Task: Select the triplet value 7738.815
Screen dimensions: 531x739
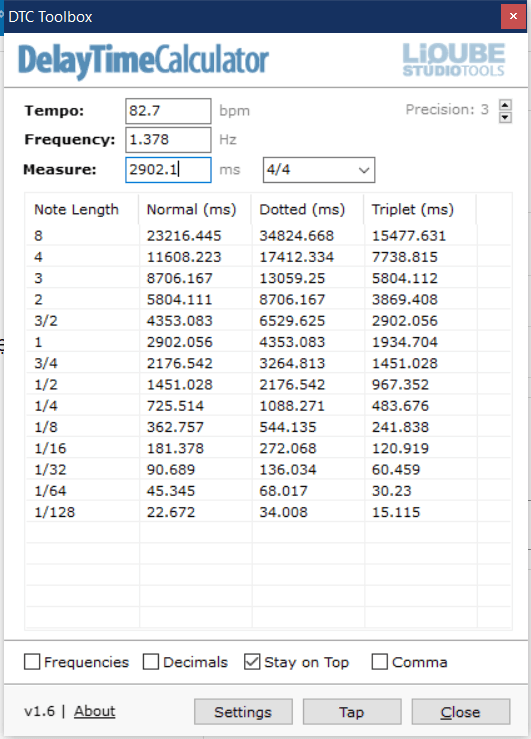Action: click(x=404, y=257)
